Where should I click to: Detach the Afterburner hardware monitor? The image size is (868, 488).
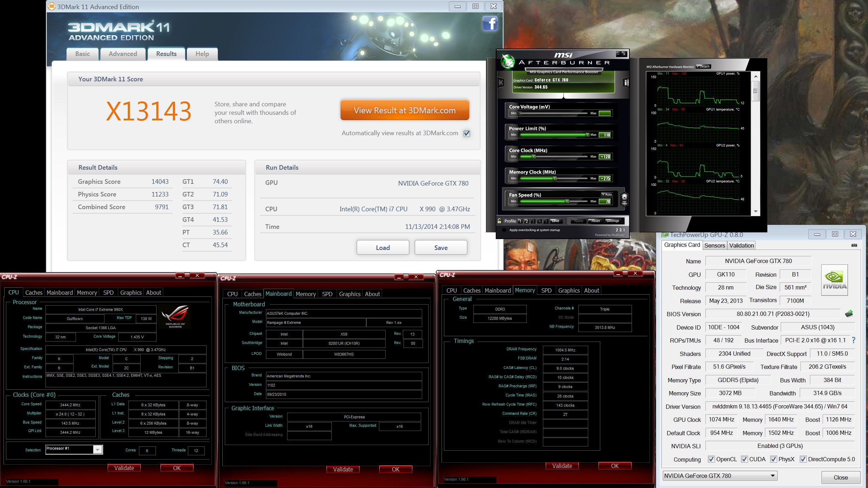[x=703, y=67]
